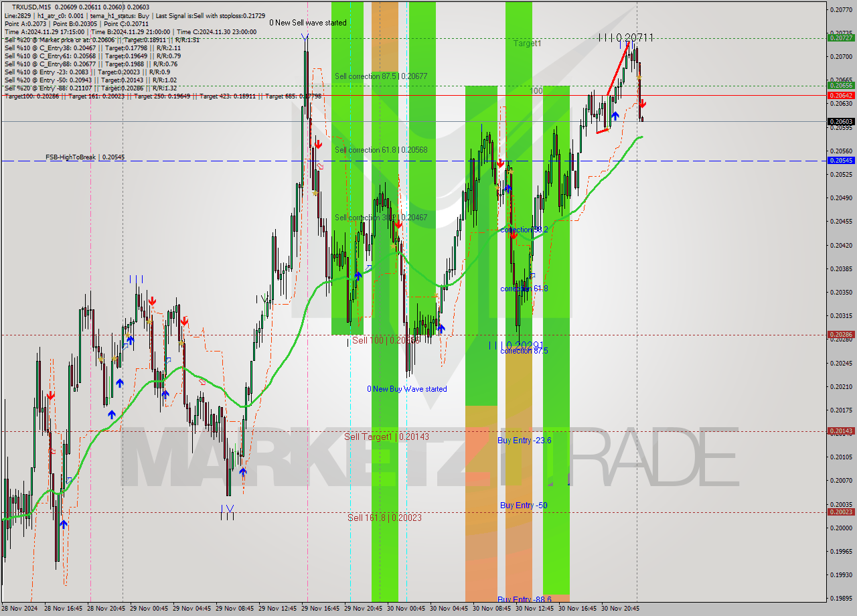Click the '30 Nov 00:45' time label
Image resolution: width=857 pixels, height=616 pixels.
[406, 609]
